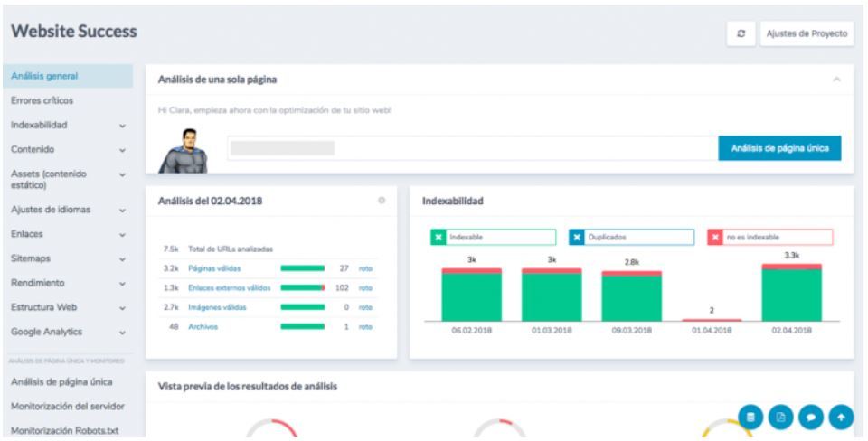This screenshot has height=441, width=868.
Task: Collapse the Análisis de una sola página panel
Action: coord(837,80)
